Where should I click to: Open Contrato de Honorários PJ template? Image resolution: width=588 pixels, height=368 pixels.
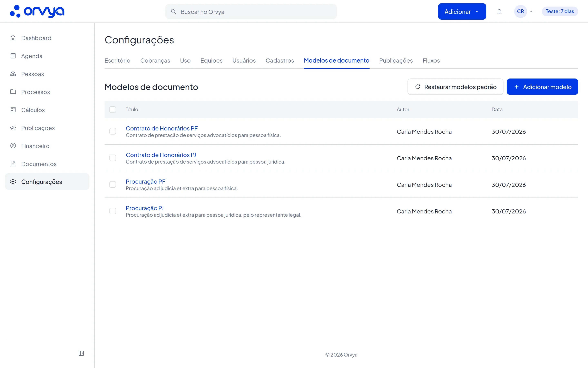coord(161,155)
